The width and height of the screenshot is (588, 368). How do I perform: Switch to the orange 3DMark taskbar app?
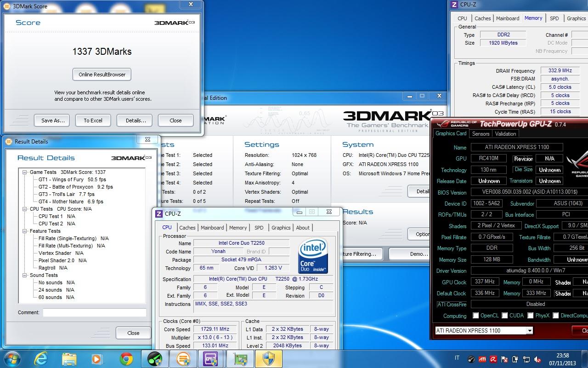tap(183, 358)
